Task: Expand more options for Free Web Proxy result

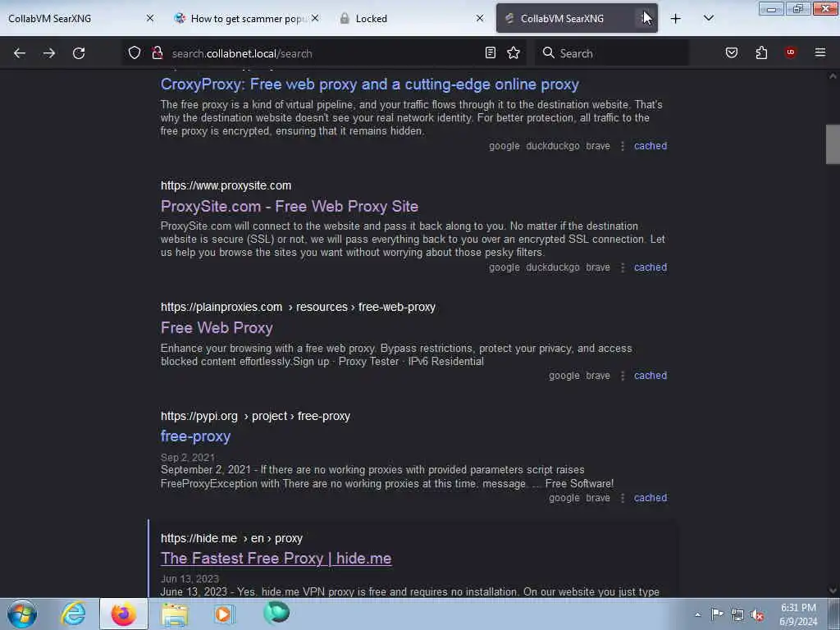Action: [622, 376]
